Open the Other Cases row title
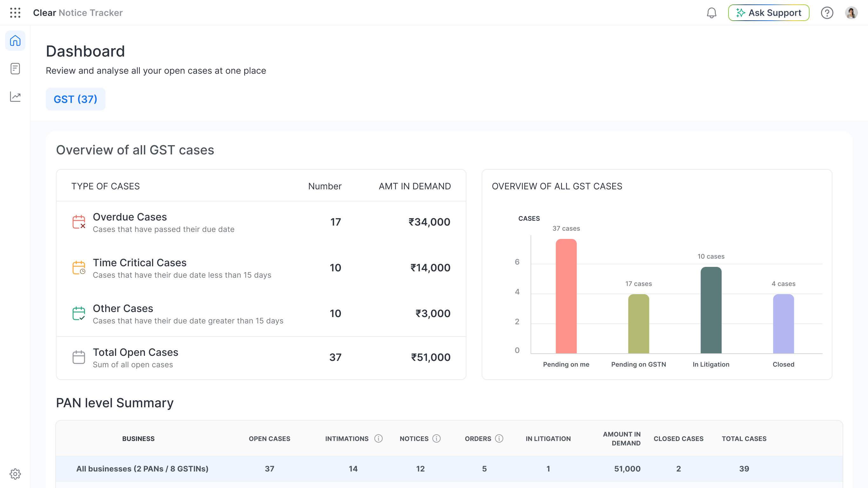 [x=123, y=308]
